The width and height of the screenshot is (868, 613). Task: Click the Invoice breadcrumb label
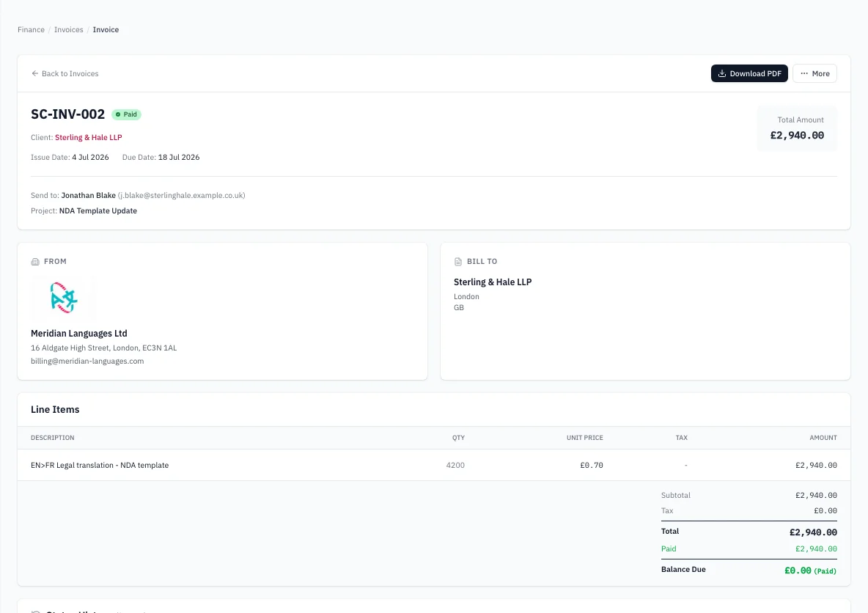(x=106, y=30)
